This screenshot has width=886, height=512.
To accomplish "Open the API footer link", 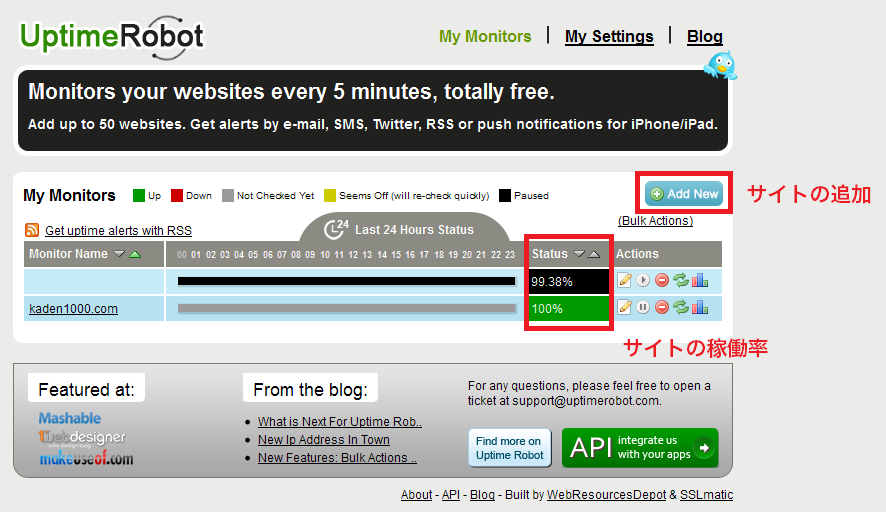I will pyautogui.click(x=451, y=495).
